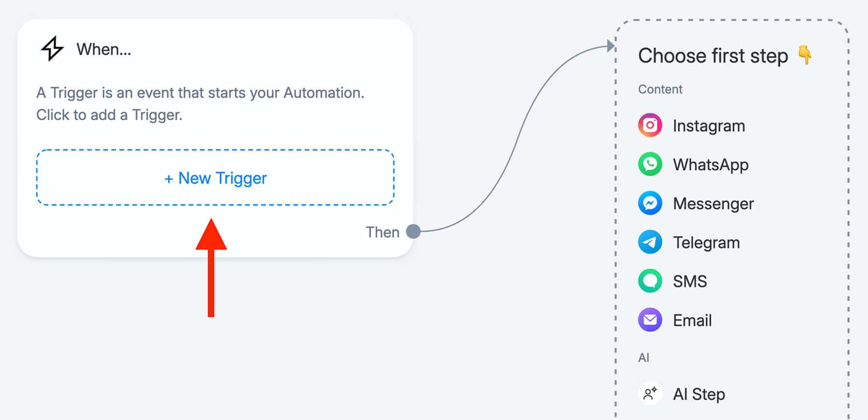Select Messenger text option
The height and width of the screenshot is (420, 868).
713,203
